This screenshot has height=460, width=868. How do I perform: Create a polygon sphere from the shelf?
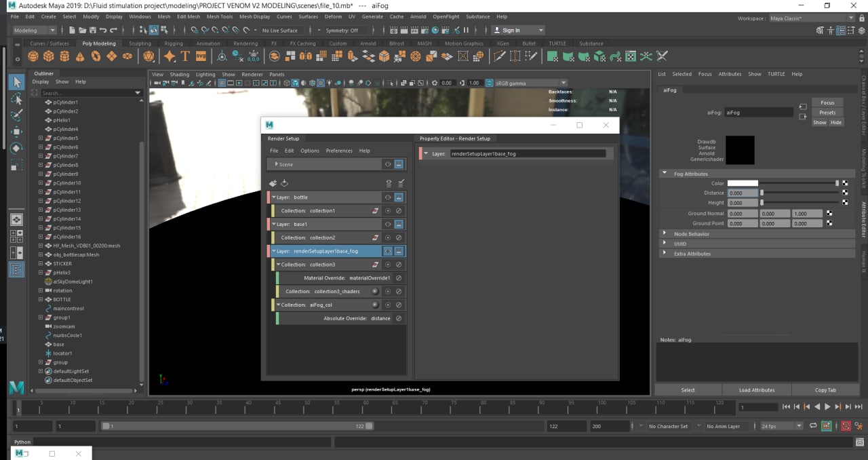[35, 56]
